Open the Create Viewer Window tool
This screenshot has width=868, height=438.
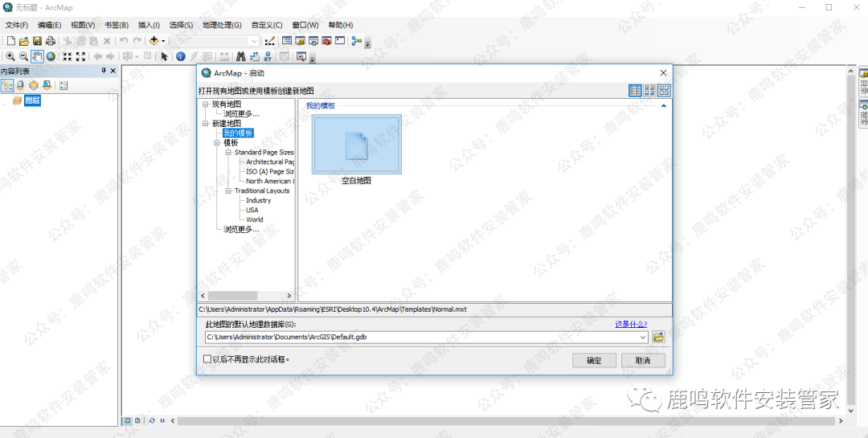click(x=301, y=56)
